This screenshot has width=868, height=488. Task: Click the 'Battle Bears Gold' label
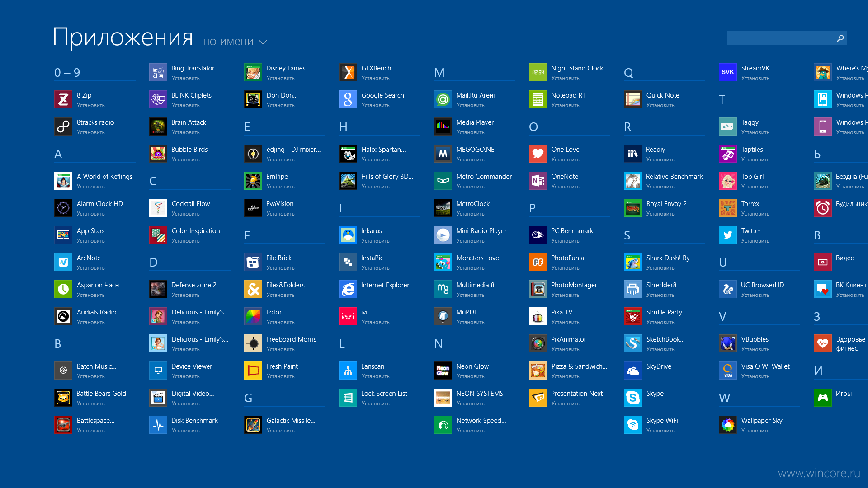[x=101, y=394]
